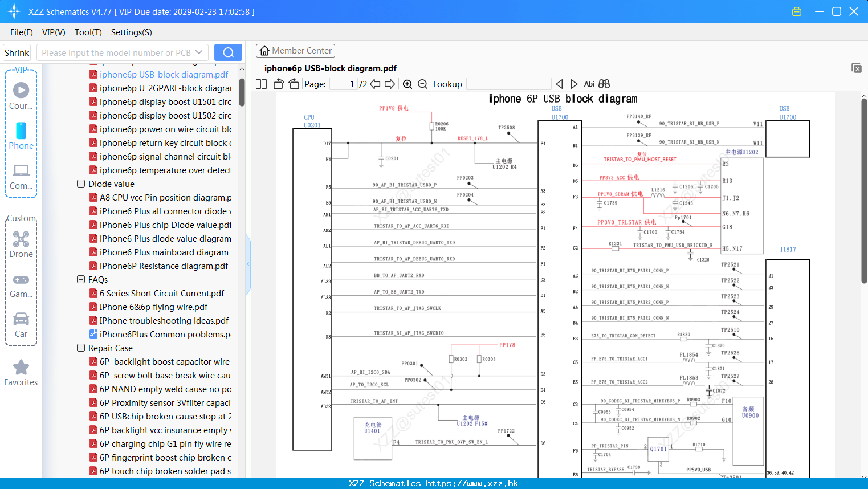Click the blue search button
868x489 pixels.
click(x=228, y=52)
